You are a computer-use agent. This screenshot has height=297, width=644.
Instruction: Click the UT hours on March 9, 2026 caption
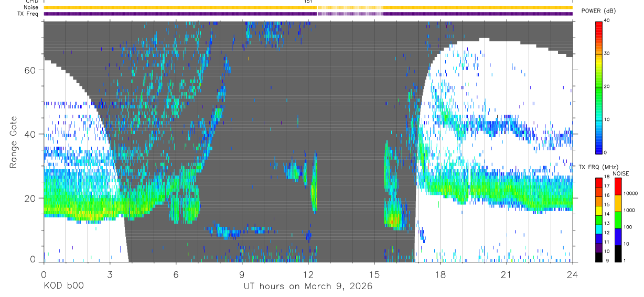coord(308,287)
